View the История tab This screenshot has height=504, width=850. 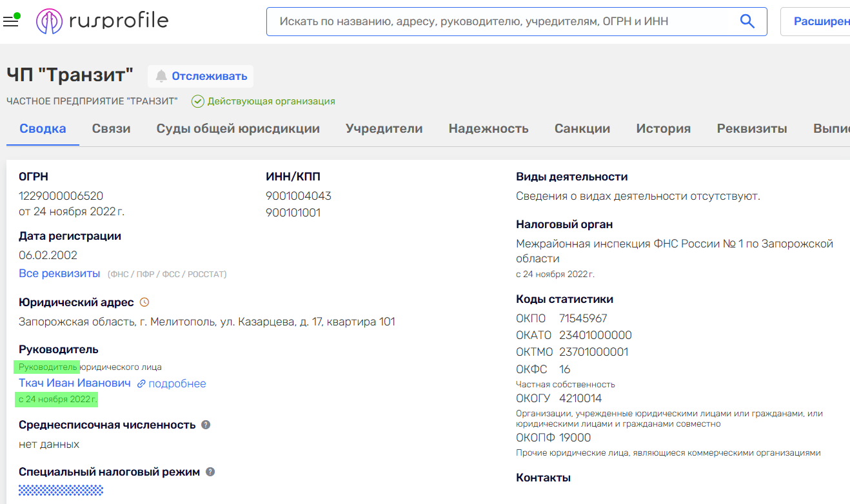click(663, 128)
